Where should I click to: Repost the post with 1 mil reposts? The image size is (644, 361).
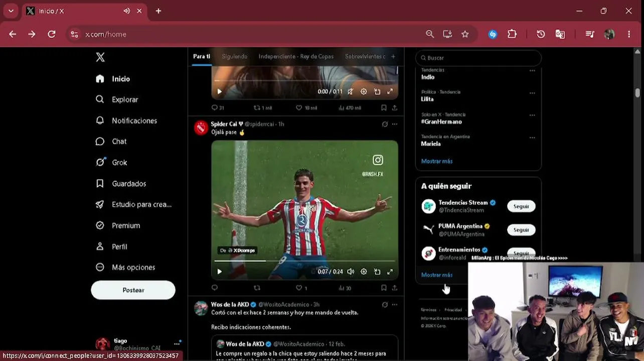click(263, 108)
